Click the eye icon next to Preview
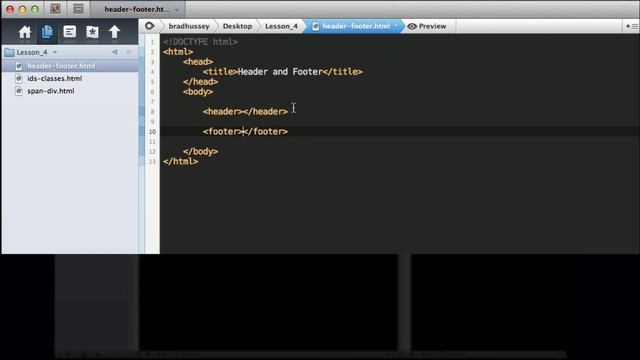 click(412, 26)
